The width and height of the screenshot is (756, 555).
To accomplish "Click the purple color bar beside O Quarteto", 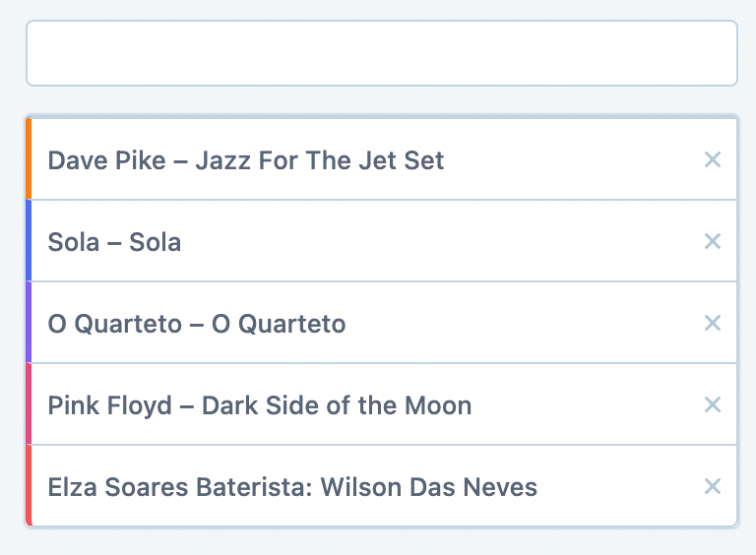I will coord(30,323).
